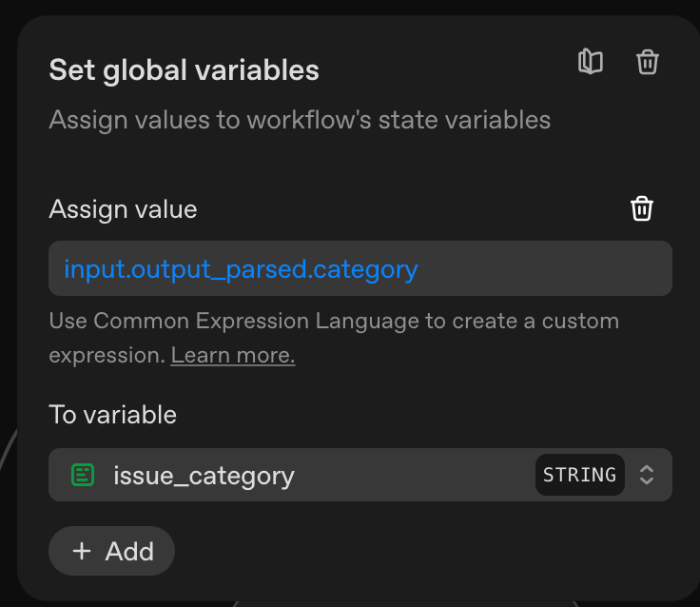Screen dimensions: 700x607
Task: Click the up-down chevron on the variable selector
Action: [647, 475]
